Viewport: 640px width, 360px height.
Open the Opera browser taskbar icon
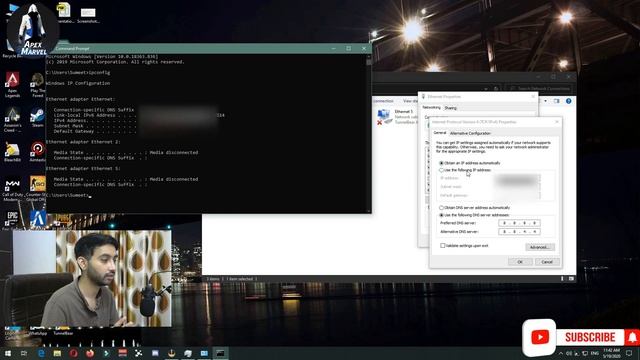pos(73,353)
